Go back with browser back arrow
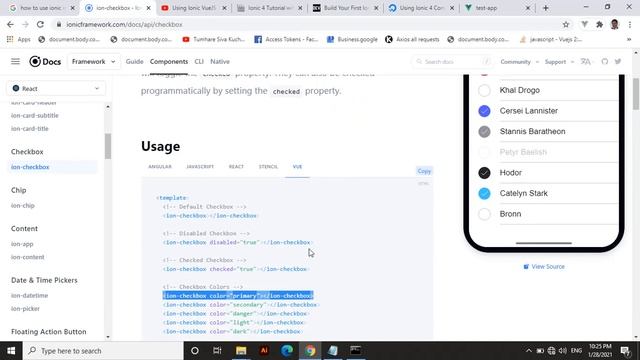This screenshot has height=360, width=640. coord(10,24)
